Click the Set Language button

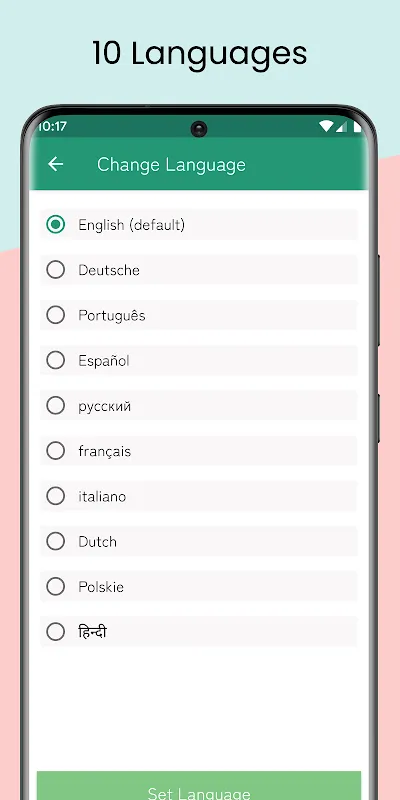pyautogui.click(x=199, y=786)
